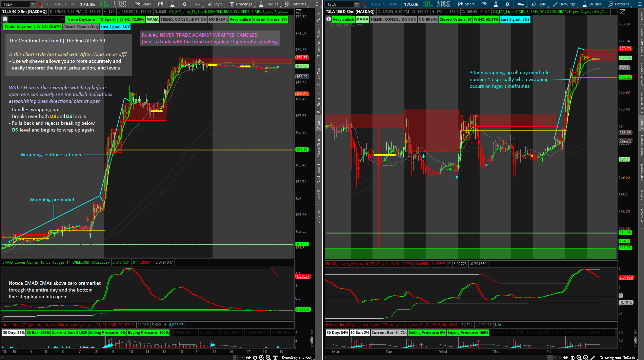The width and height of the screenshot is (644, 360).
Task: Open drawing set Default selector on right chart
Action: point(617,358)
